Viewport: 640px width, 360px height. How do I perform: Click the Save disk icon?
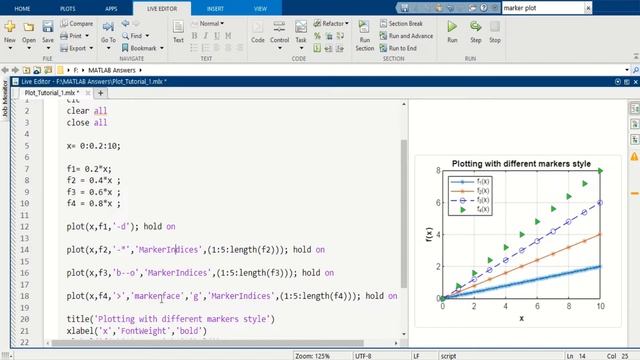pyautogui.click(x=48, y=27)
